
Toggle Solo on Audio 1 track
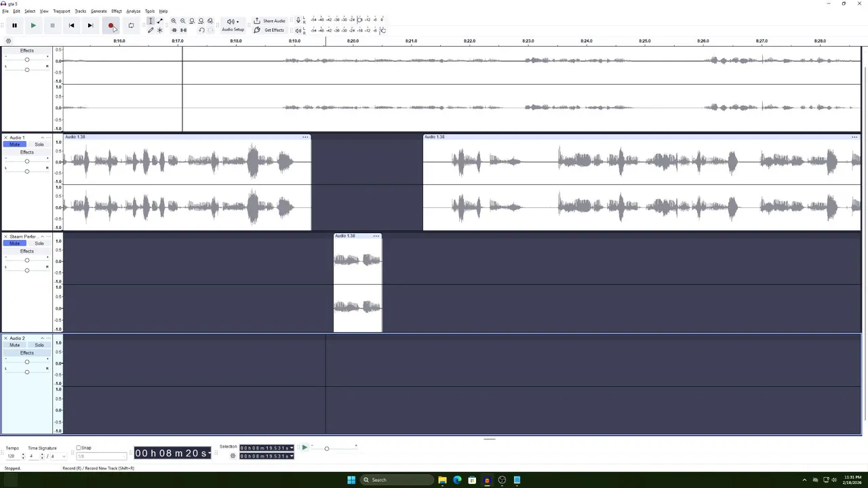click(x=39, y=144)
